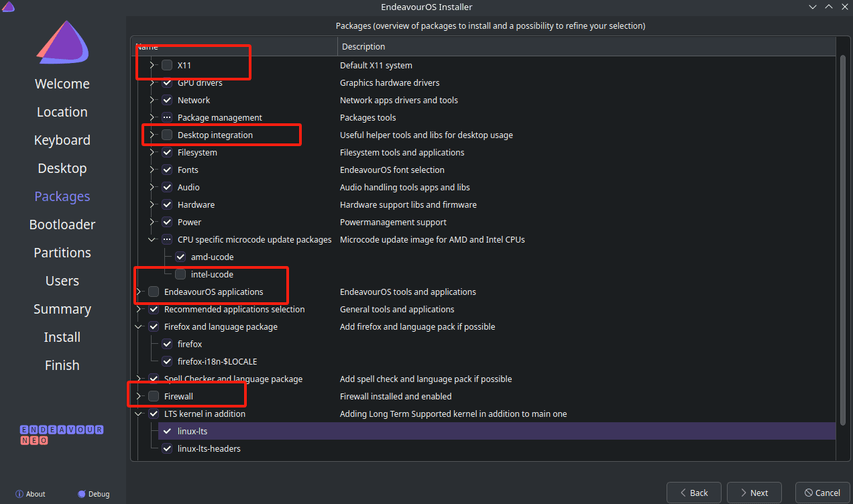The height and width of the screenshot is (504, 853).
Task: Select the firefox-i18n-$LOCALE package row
Action: click(484, 361)
